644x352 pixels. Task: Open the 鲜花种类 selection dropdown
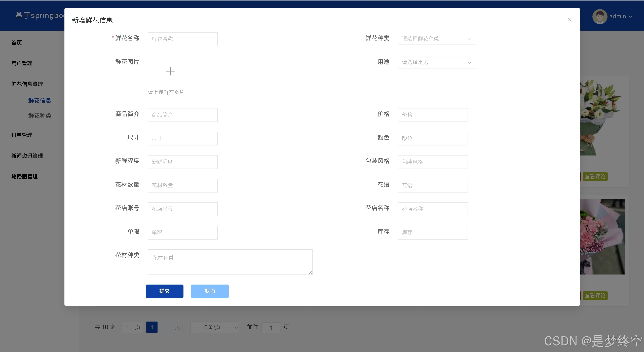436,39
